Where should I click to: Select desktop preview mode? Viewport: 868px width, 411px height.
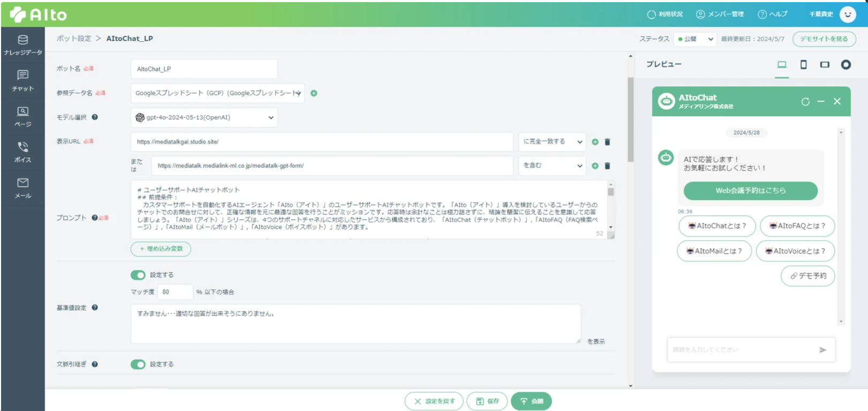[782, 65]
